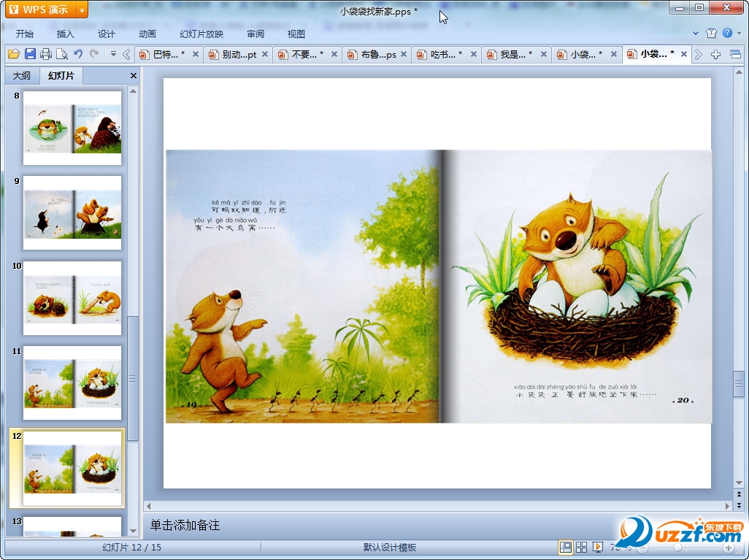Click the 默认设计模板 status bar text

click(x=390, y=548)
